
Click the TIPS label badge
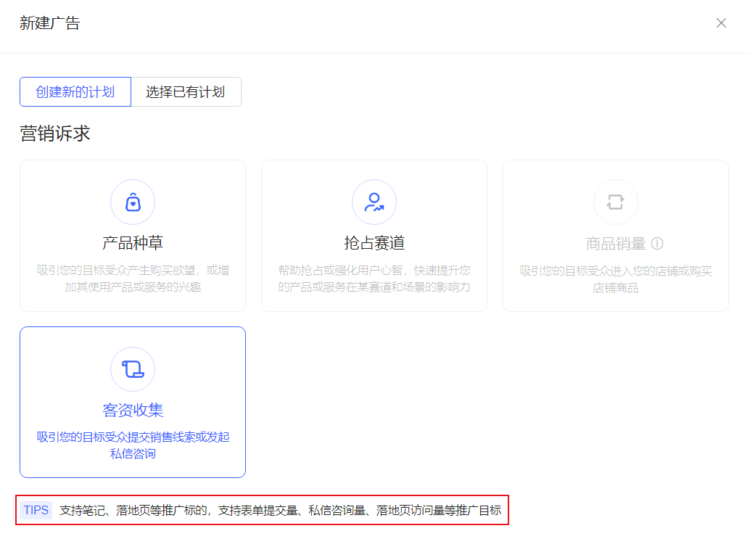pos(35,510)
